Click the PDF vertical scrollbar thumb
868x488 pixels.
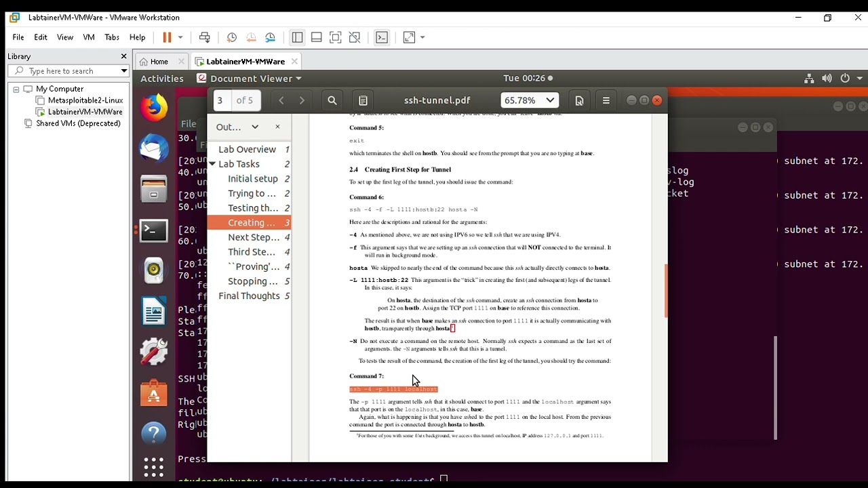point(665,290)
